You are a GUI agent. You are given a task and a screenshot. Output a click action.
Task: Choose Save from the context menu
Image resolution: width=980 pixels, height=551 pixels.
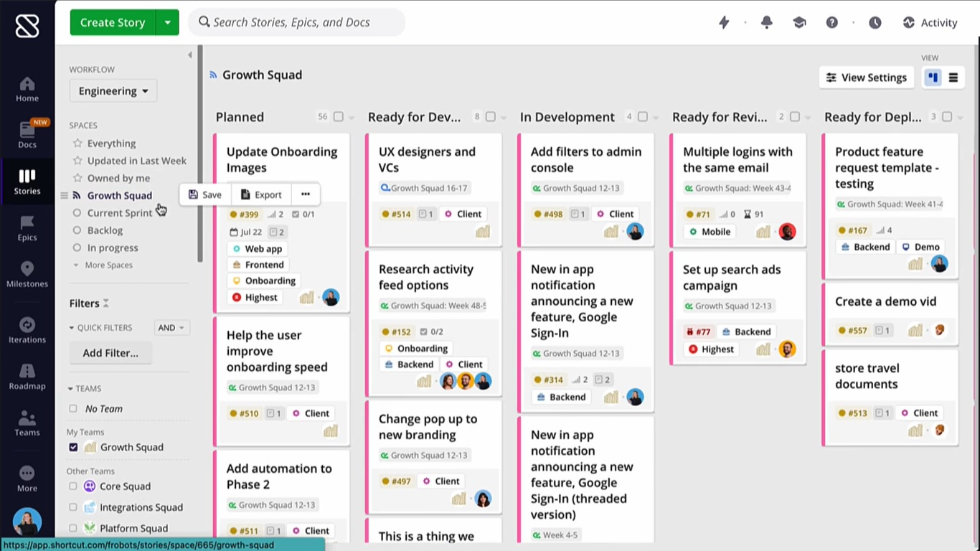[x=204, y=194]
